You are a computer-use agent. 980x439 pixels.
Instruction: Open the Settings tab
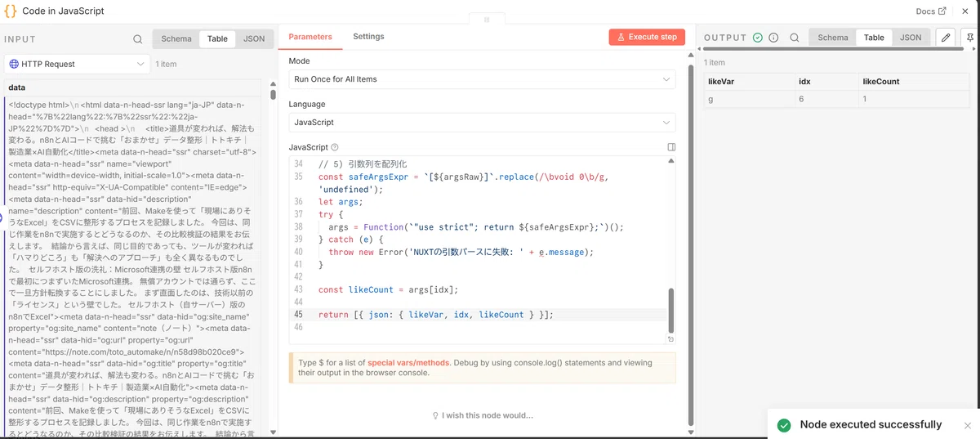(x=368, y=37)
